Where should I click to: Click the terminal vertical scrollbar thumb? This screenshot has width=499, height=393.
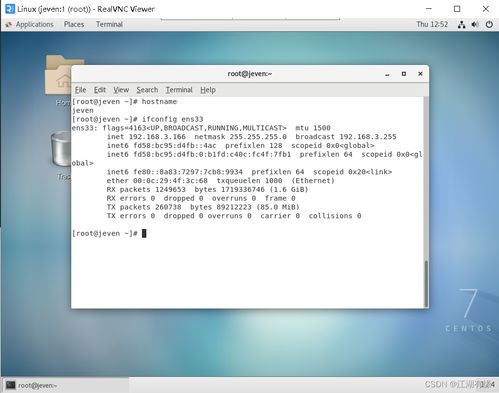coord(426,284)
